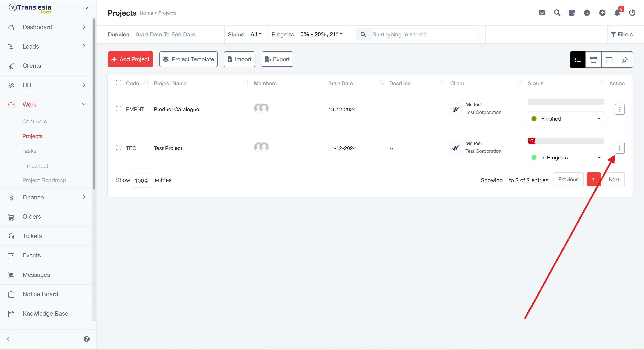Toggle the select-all checkbox in table header
The width and height of the screenshot is (644, 350).
coord(119,83)
